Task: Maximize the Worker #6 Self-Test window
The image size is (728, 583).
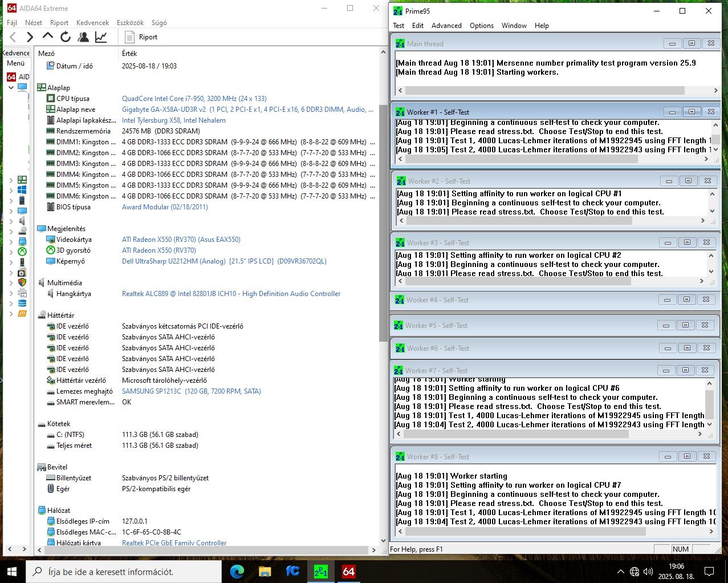Action: click(687, 348)
